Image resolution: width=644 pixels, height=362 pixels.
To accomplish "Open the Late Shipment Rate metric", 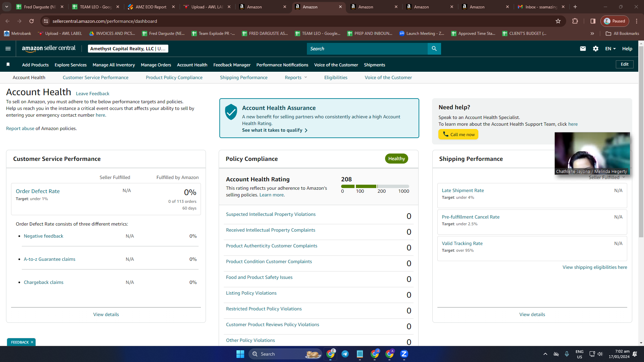I will [463, 190].
